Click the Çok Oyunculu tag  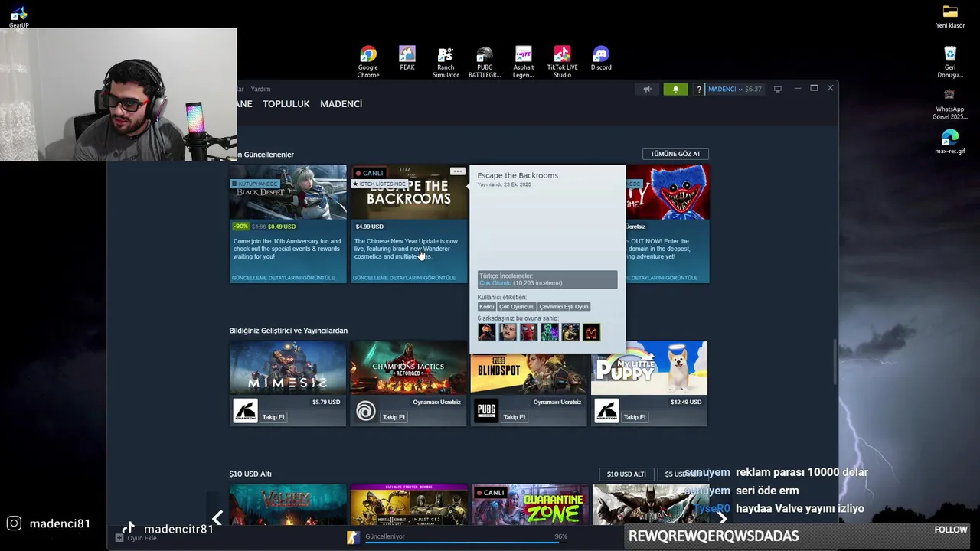point(517,307)
